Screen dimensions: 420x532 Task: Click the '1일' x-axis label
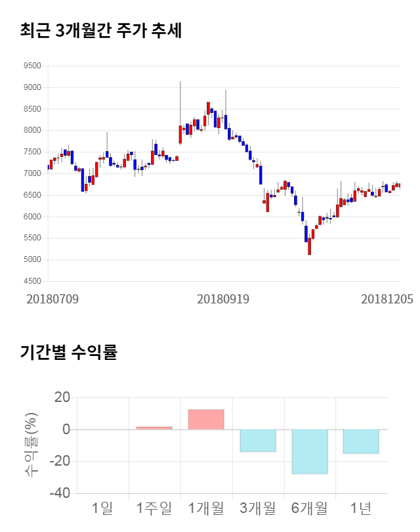tap(102, 508)
